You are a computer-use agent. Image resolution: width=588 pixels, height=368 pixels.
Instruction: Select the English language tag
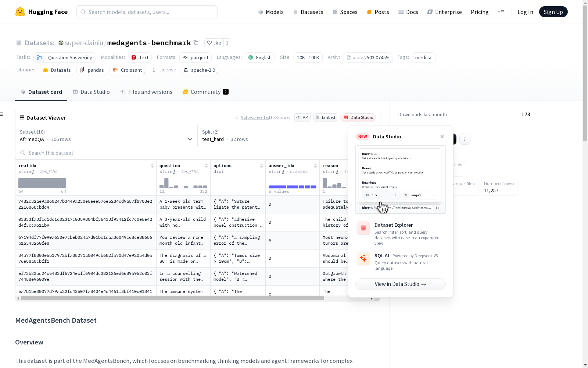[260, 57]
